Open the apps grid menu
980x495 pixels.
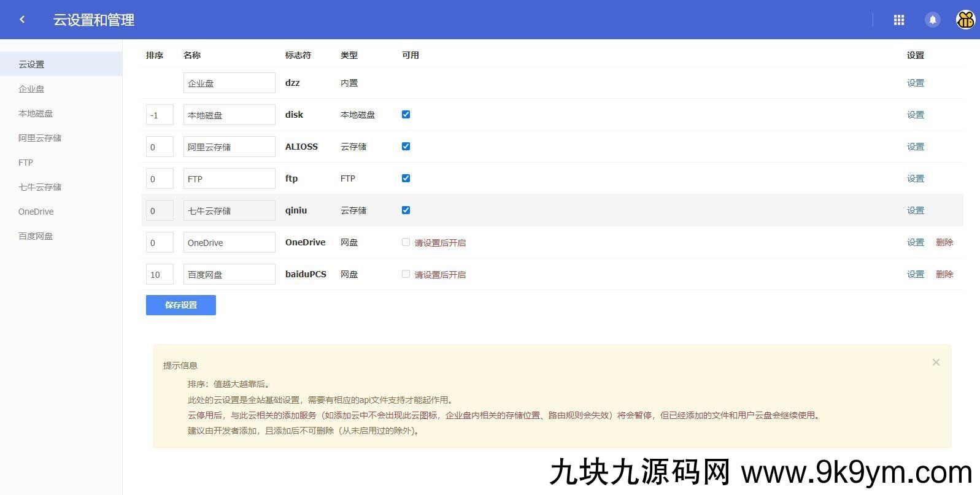pos(899,20)
